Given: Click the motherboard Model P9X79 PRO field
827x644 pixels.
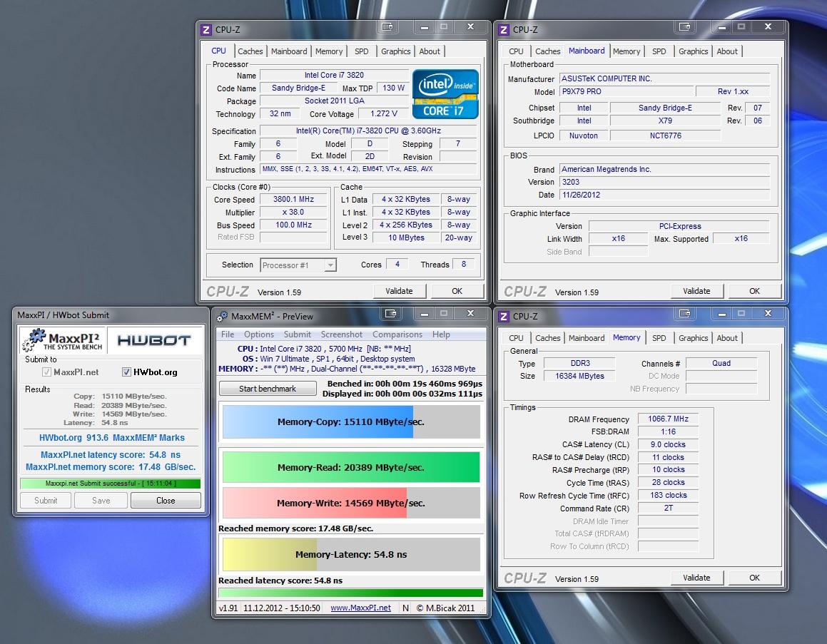Looking at the screenshot, I should pyautogui.click(x=626, y=91).
